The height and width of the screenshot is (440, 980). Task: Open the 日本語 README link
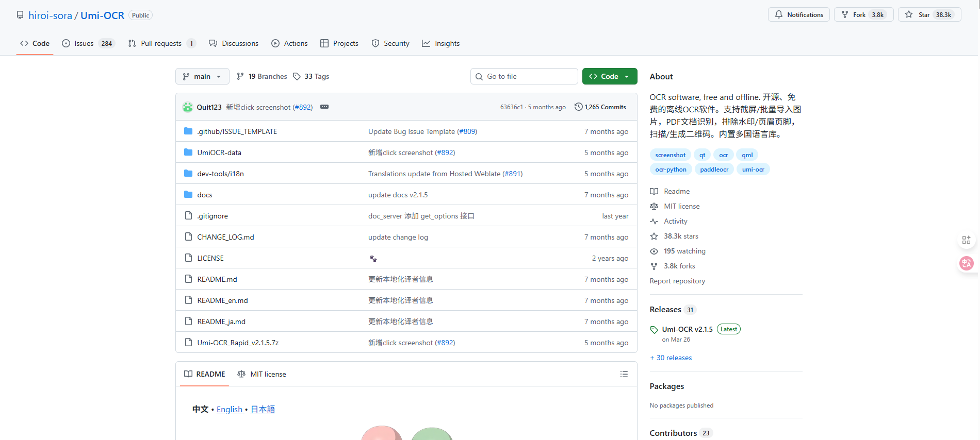tap(263, 409)
